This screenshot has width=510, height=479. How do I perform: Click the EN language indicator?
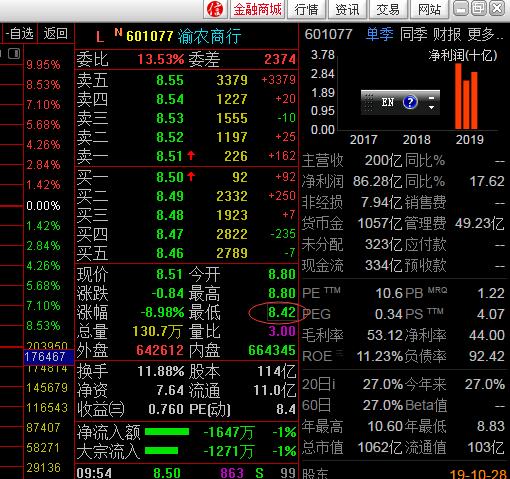[x=388, y=102]
